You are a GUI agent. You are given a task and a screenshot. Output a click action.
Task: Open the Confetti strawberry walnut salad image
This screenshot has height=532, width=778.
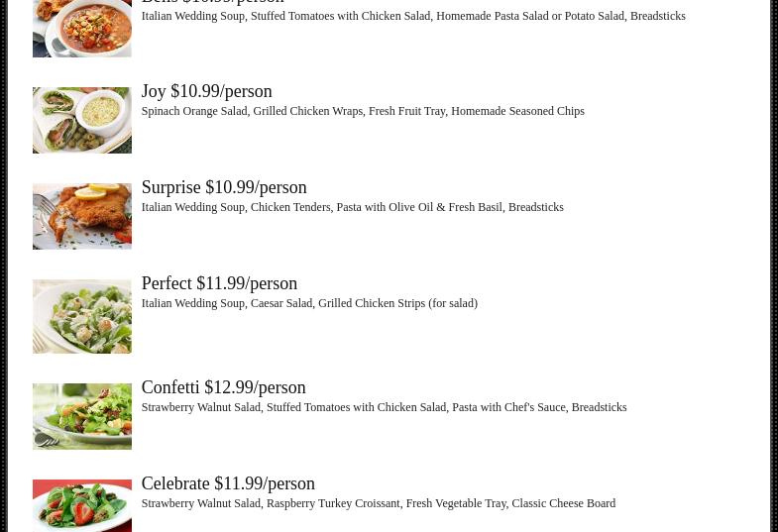click(82, 416)
